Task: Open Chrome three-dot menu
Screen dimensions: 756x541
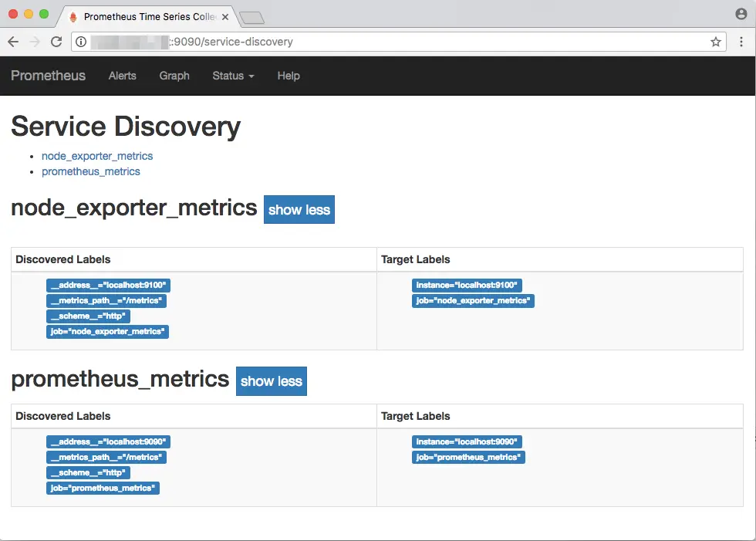Action: 741,42
